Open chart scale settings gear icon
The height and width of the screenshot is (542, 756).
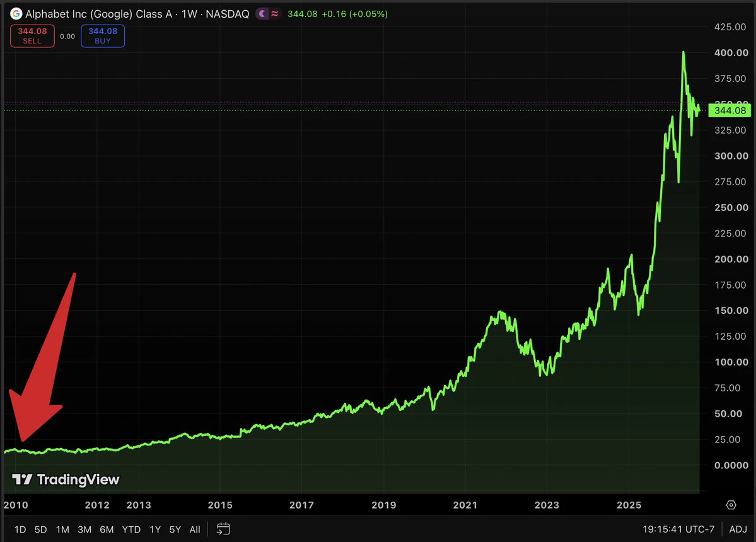coord(731,505)
